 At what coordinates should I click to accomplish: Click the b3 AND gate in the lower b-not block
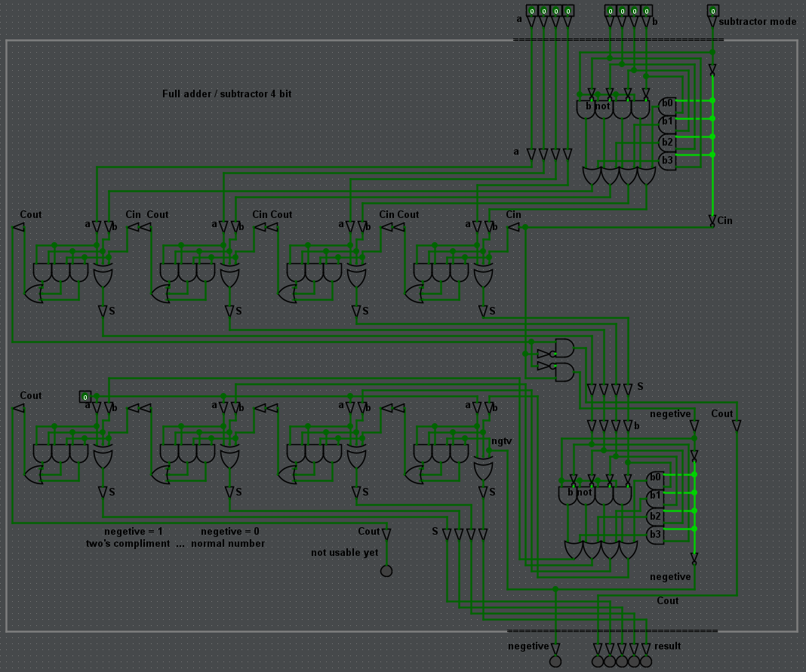point(655,532)
